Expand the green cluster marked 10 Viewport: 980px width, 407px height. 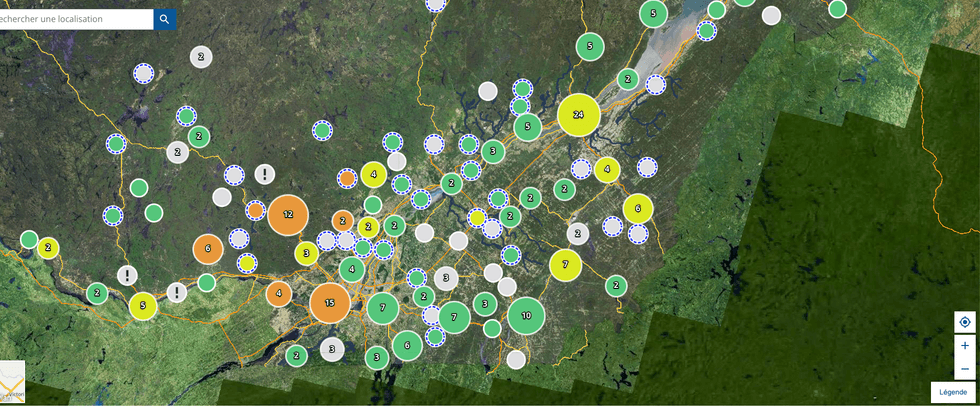click(526, 316)
